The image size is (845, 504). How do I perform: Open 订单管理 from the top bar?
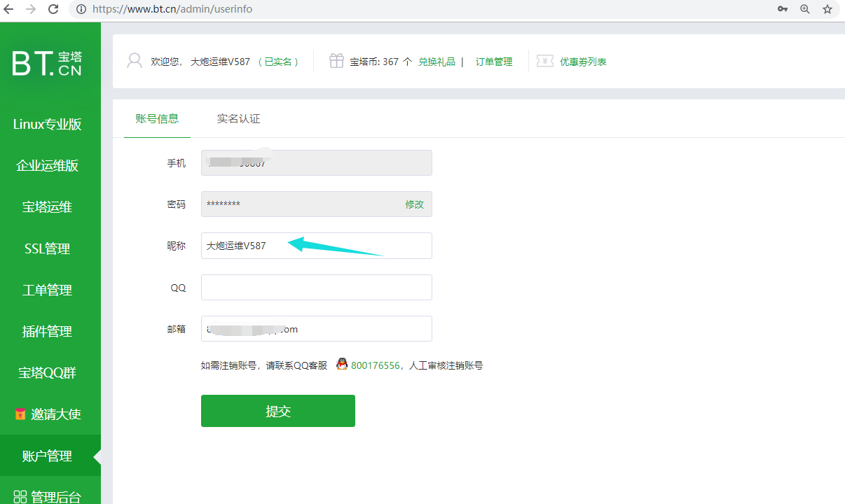(x=493, y=61)
